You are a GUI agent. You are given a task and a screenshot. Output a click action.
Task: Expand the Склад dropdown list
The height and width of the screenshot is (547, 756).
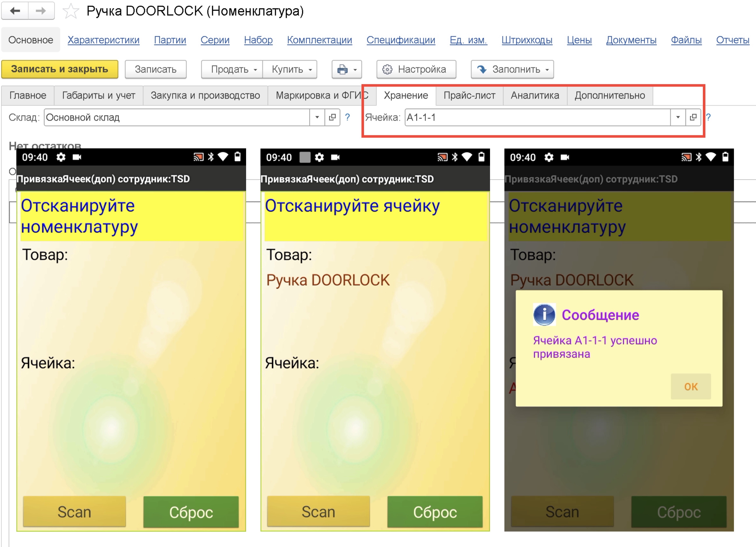(x=317, y=117)
